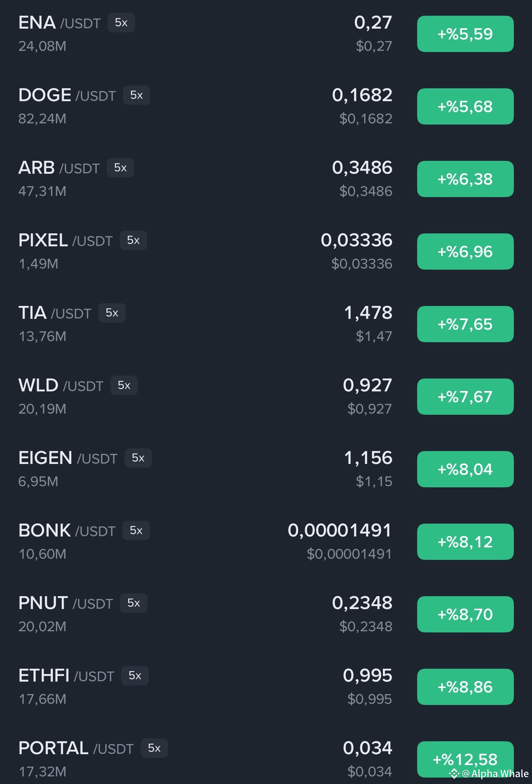Tap the 5x leverage tag next to PIXEL

[x=133, y=240]
